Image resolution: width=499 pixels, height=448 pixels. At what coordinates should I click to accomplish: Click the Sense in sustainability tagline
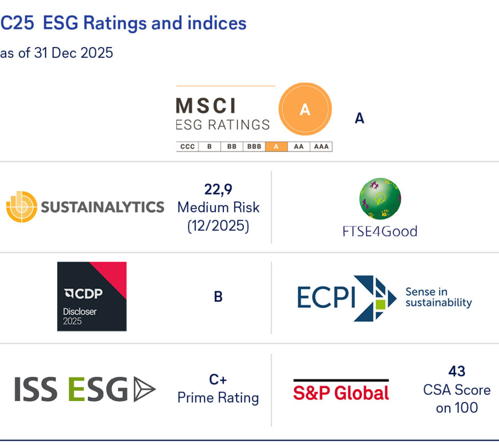(438, 297)
